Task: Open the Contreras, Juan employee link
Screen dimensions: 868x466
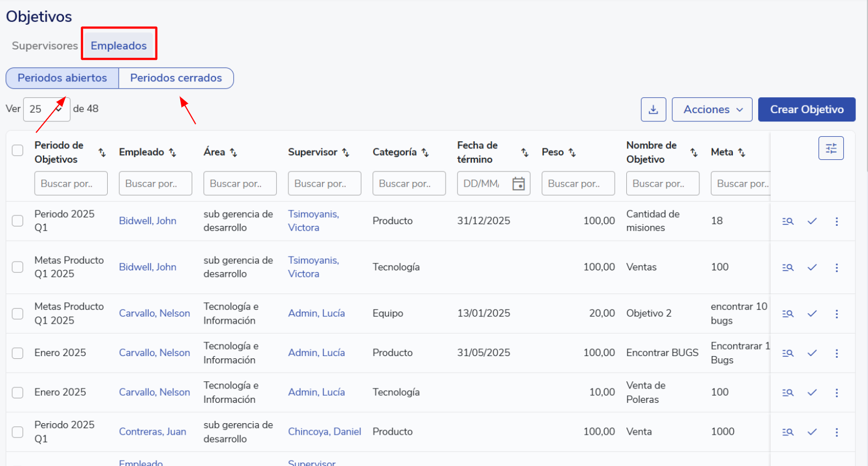Action: (152, 432)
